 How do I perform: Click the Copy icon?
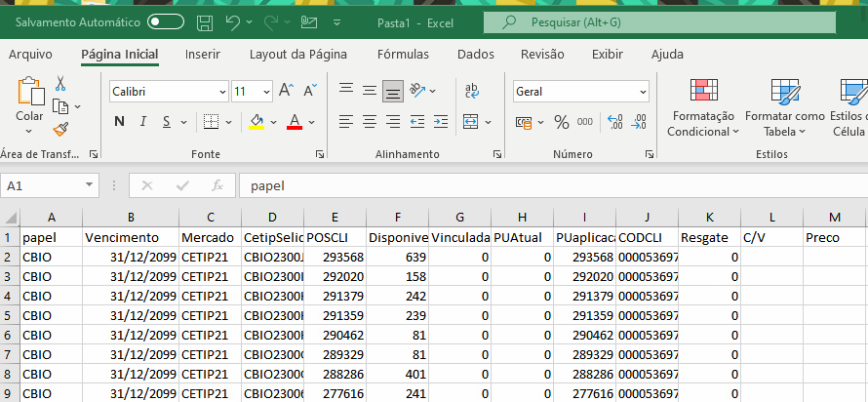[59, 105]
